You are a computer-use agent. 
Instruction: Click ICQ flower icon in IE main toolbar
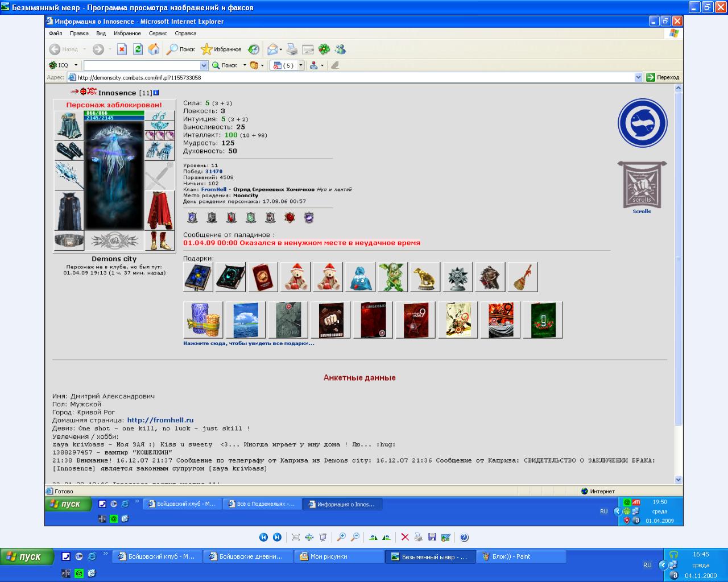coord(324,49)
